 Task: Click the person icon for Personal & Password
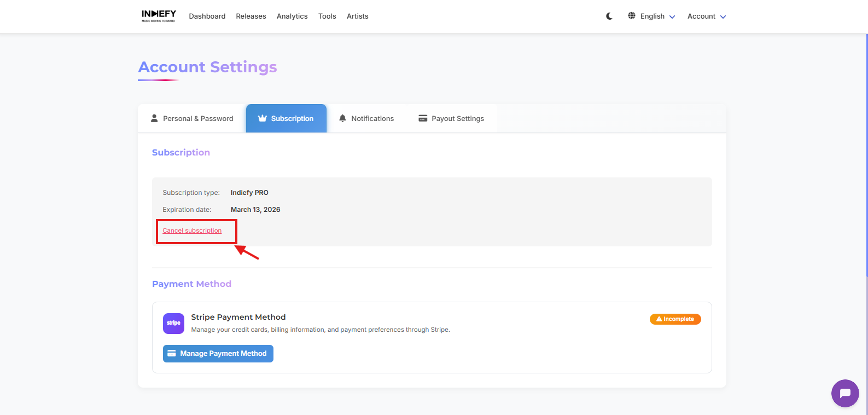point(154,118)
